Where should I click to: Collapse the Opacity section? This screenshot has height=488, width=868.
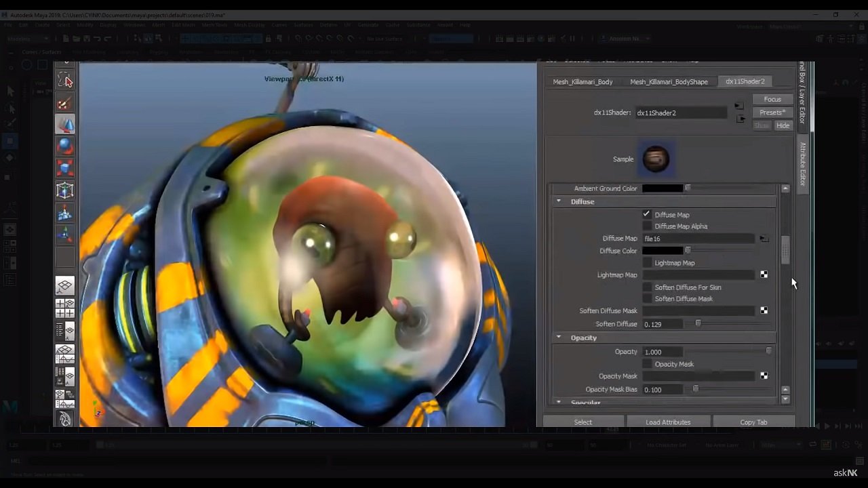[x=559, y=338]
